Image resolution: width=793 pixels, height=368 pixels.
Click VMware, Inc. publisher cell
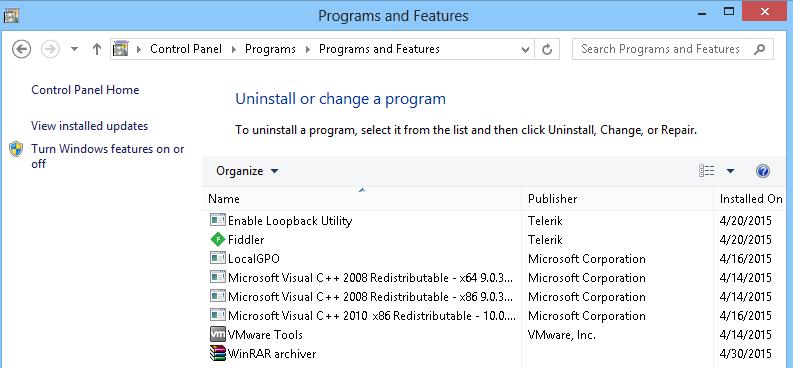562,335
